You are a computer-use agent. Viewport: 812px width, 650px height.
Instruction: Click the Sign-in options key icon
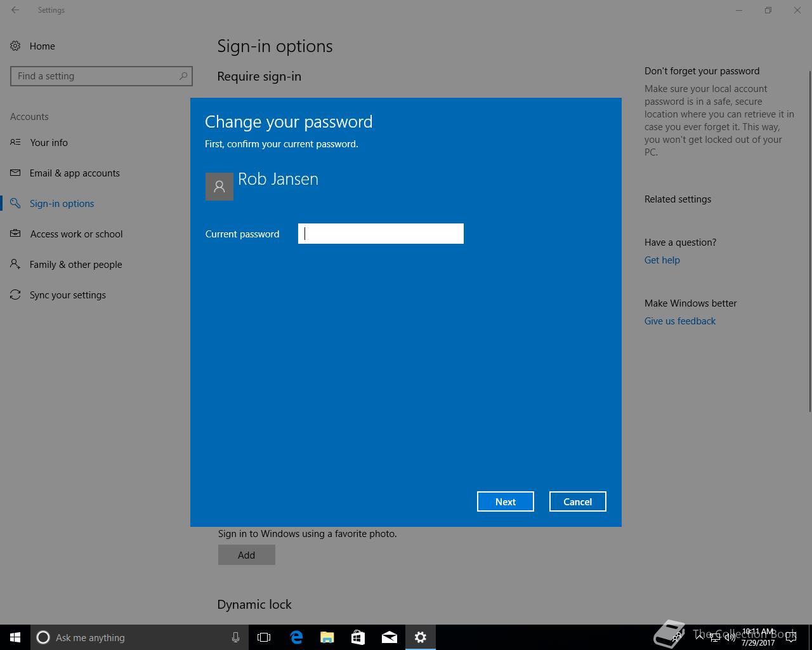[15, 203]
